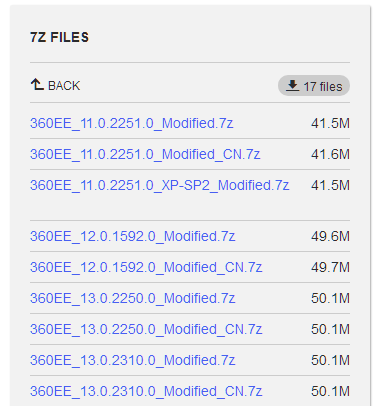
Task: Select 360EE_12.0.1592.0_Modified.7z file
Action: pyautogui.click(x=132, y=236)
